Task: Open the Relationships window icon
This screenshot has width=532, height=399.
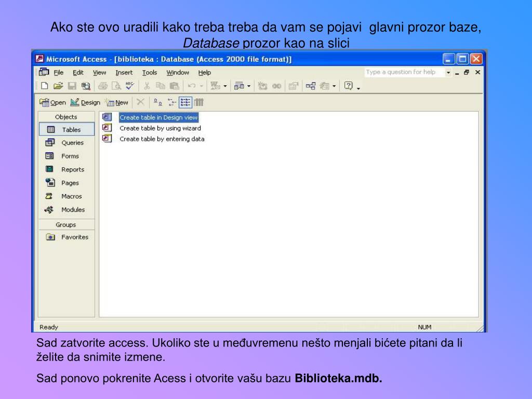Action: click(x=310, y=86)
